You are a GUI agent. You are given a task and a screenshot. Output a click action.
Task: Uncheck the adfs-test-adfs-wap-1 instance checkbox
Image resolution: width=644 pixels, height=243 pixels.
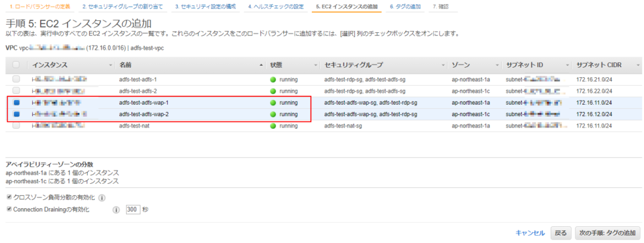16,103
